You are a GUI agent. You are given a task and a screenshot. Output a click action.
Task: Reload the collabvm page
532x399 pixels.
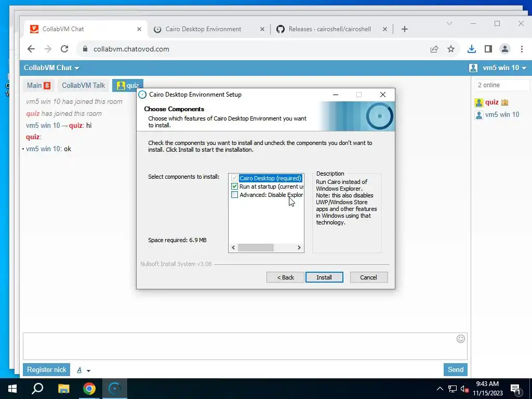click(64, 49)
